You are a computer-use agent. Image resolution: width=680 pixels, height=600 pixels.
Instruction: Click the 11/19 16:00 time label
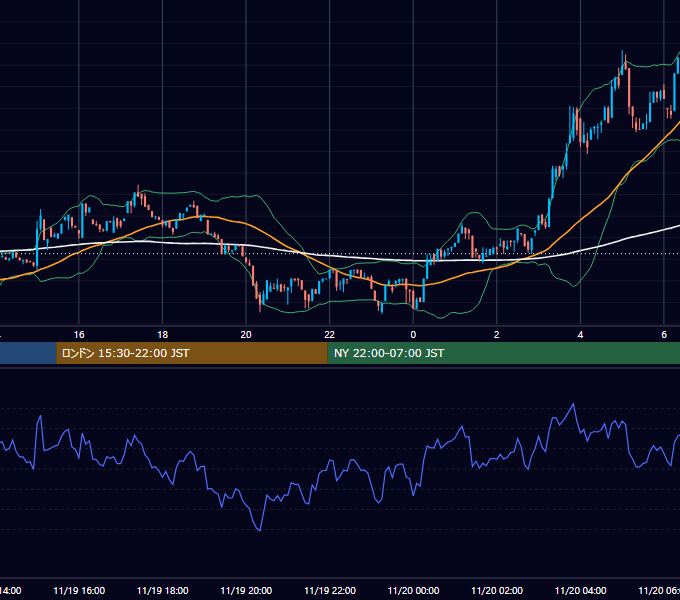(79, 590)
